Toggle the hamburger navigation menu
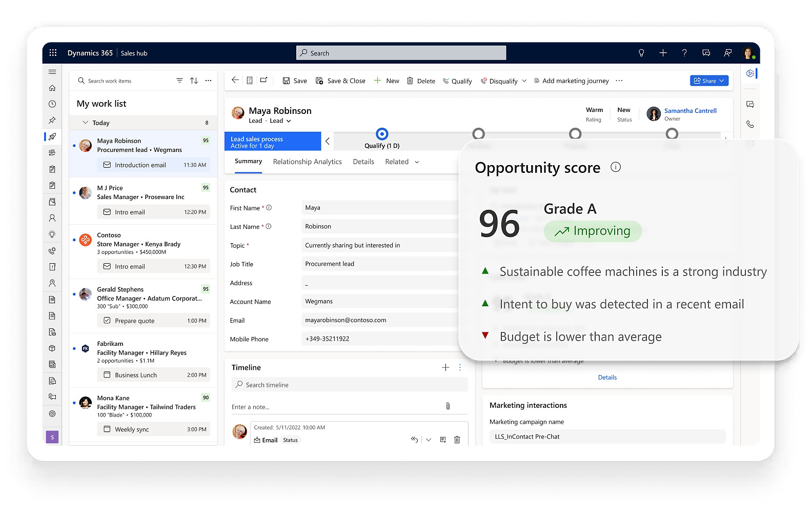The image size is (812, 513). [x=52, y=72]
